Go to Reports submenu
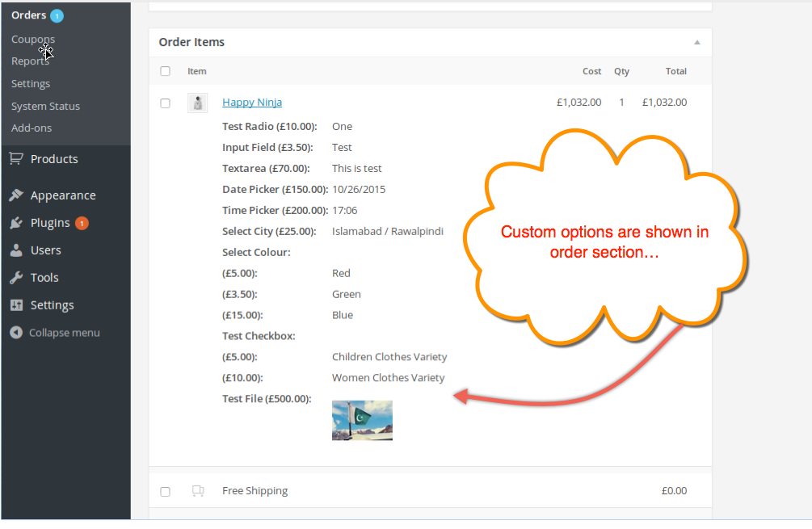 click(30, 61)
